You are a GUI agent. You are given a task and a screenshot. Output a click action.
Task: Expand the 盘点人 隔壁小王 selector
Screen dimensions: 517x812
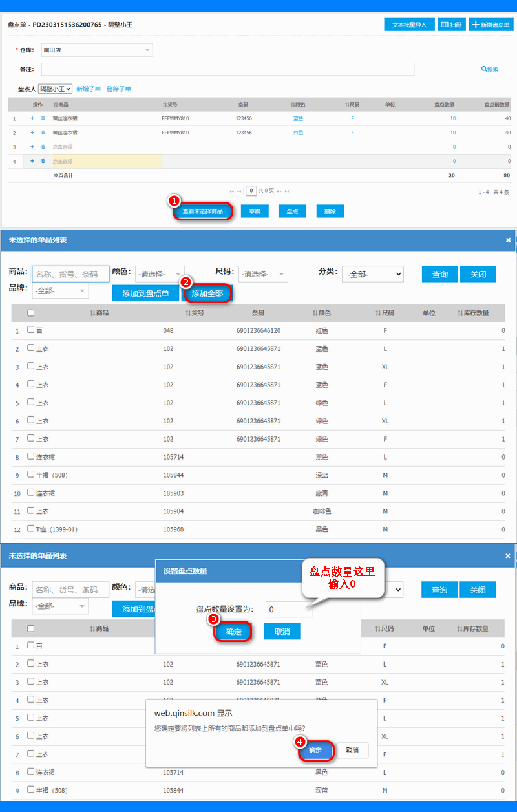[x=55, y=89]
